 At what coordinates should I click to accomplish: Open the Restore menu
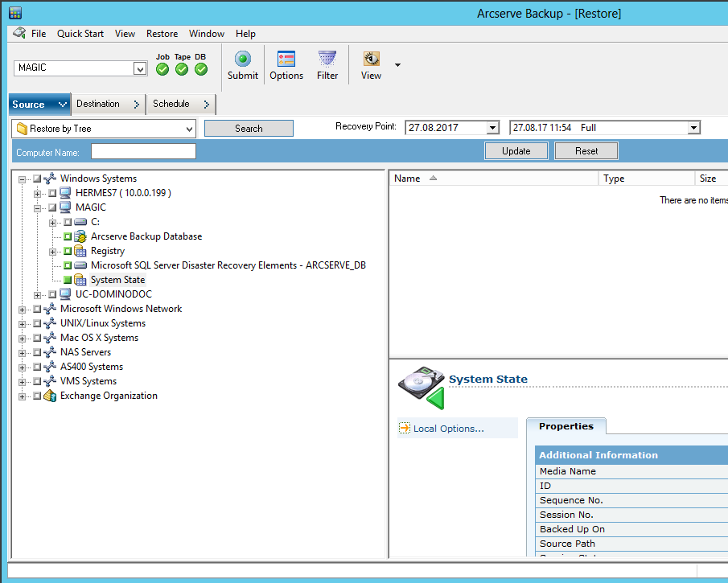pos(162,34)
